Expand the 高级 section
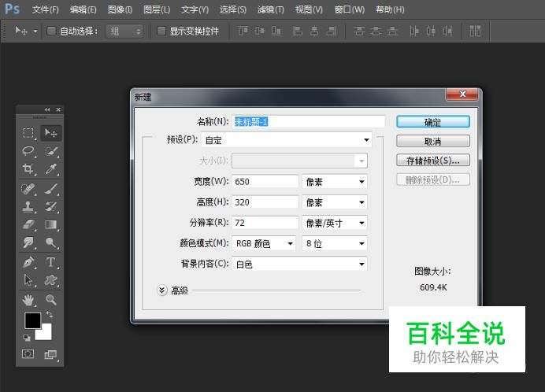 tap(162, 290)
